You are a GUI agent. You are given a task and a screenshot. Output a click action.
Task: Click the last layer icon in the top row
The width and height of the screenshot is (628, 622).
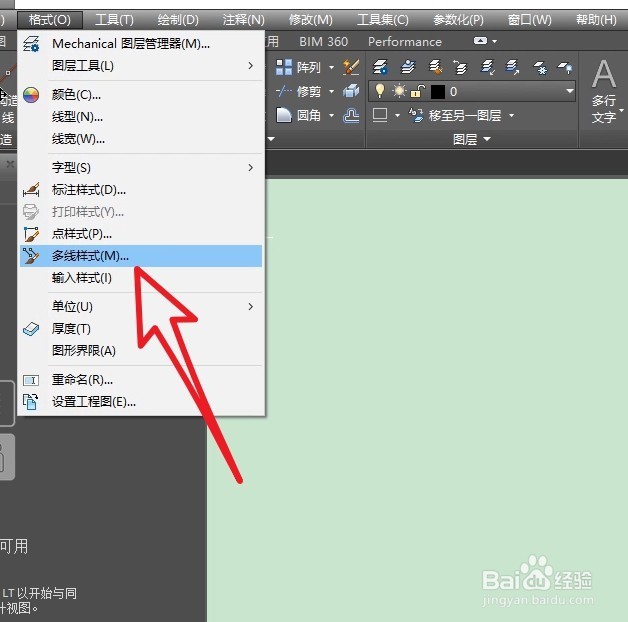[x=565, y=68]
